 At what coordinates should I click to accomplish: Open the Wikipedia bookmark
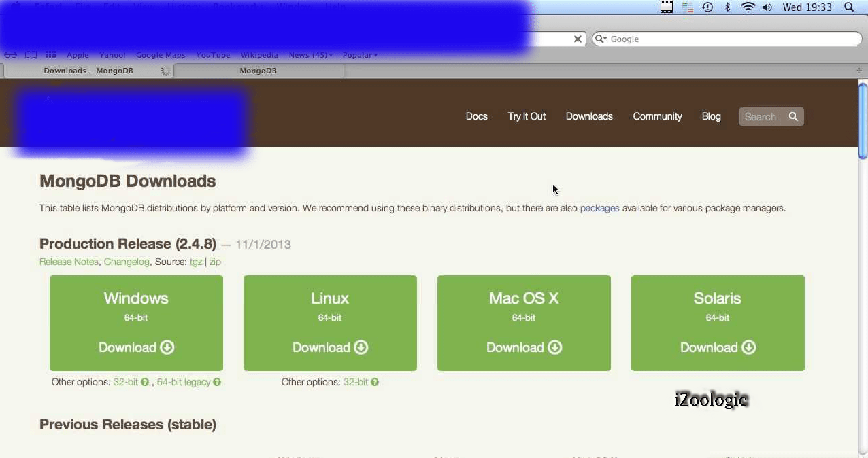click(x=259, y=55)
